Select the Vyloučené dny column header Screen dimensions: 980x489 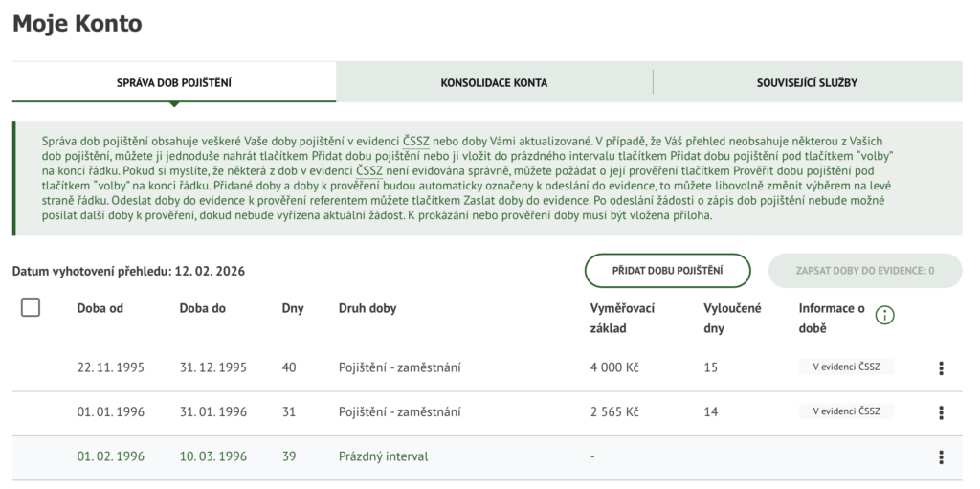point(732,318)
